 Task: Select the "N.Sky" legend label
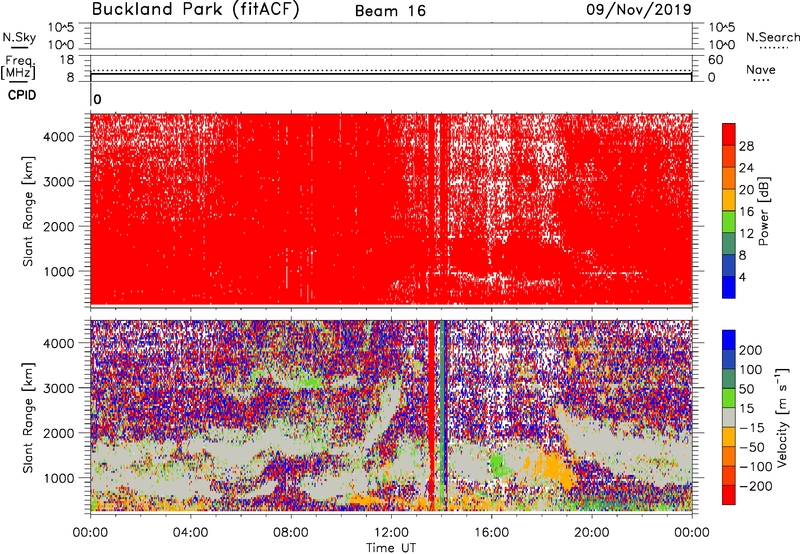[19, 37]
